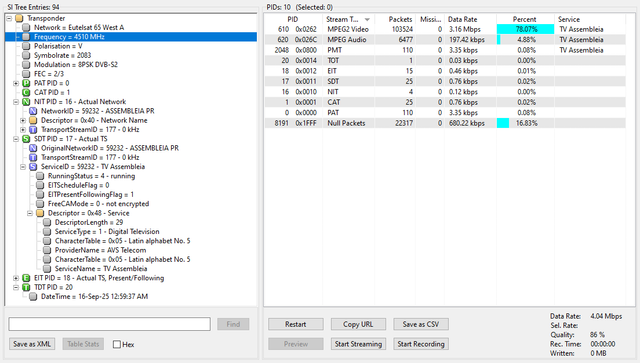
Task: Select the SDT PID 17 table row
Action: 445,81
